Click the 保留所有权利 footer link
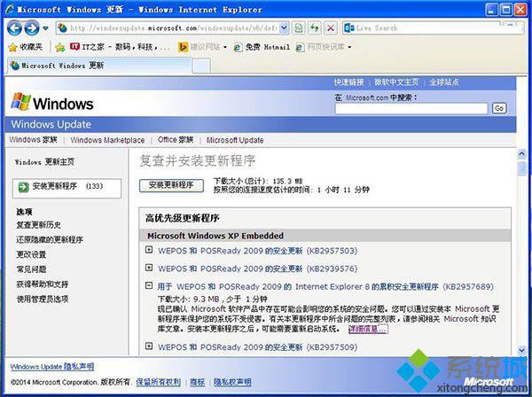Image resolution: width=532 pixels, height=397 pixels. tap(158, 383)
